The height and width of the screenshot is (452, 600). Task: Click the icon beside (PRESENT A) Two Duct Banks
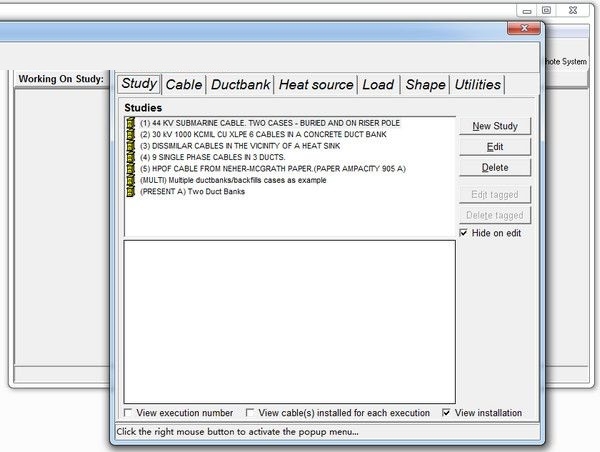click(x=130, y=191)
